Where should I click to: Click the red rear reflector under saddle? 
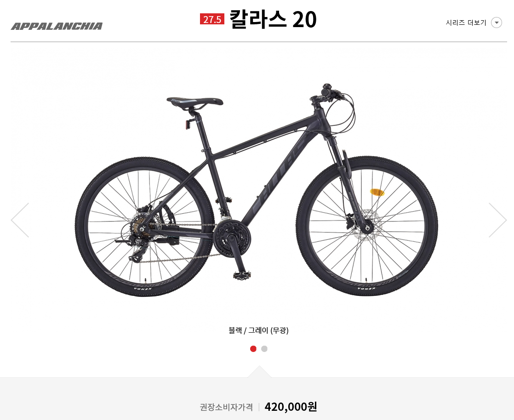188,125
